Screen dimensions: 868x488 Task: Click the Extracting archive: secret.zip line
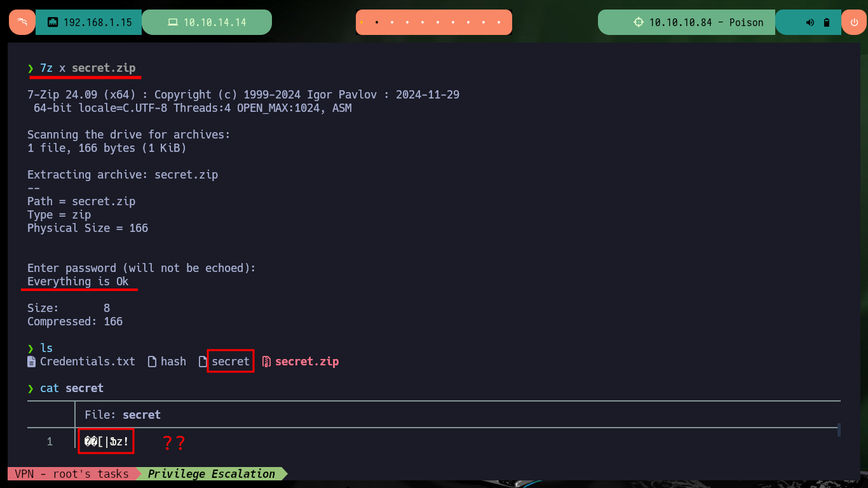point(123,175)
